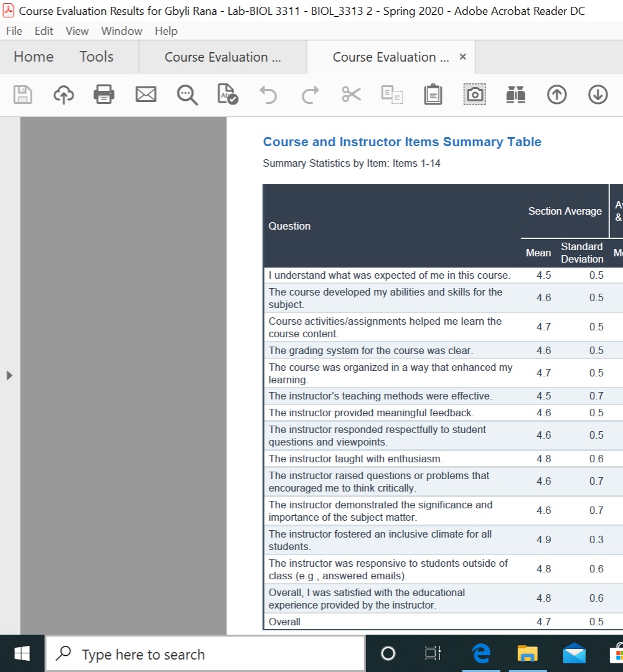Screen dimensions: 623x672
Task: Click the 4.5 mean in 'understand what was expected' row
Action: [x=544, y=275]
